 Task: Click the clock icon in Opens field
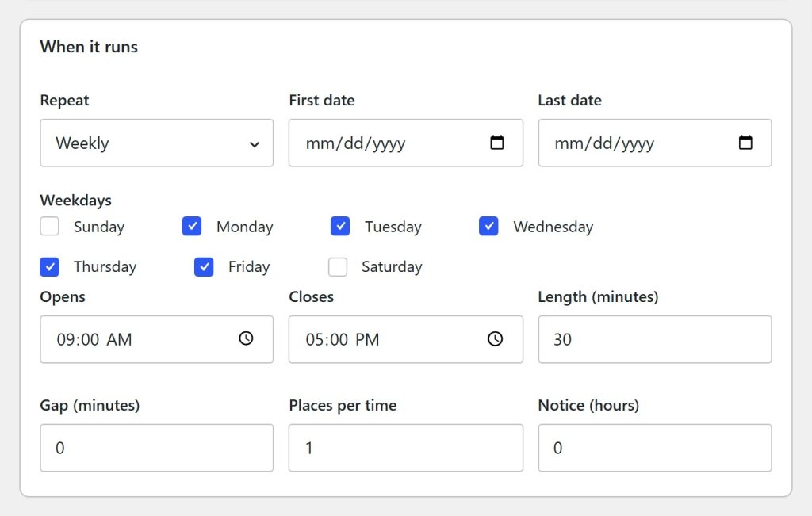click(246, 338)
